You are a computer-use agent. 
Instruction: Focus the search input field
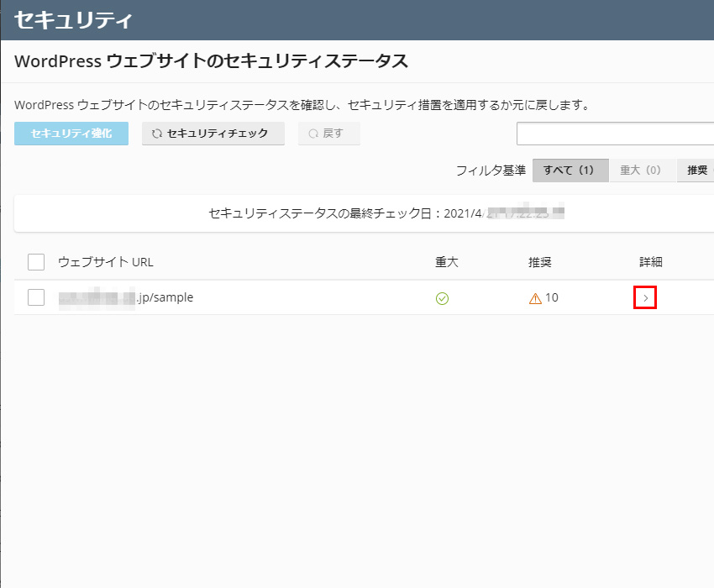pyautogui.click(x=615, y=134)
